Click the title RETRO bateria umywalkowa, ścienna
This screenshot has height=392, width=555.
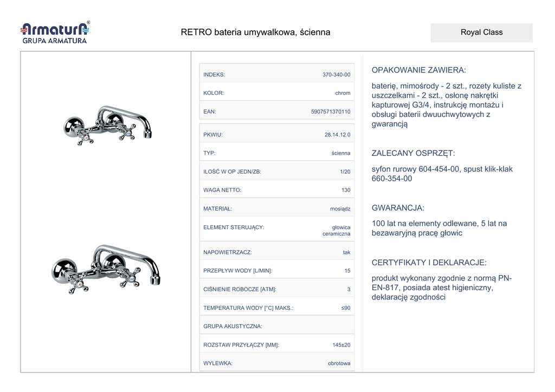tap(255, 32)
